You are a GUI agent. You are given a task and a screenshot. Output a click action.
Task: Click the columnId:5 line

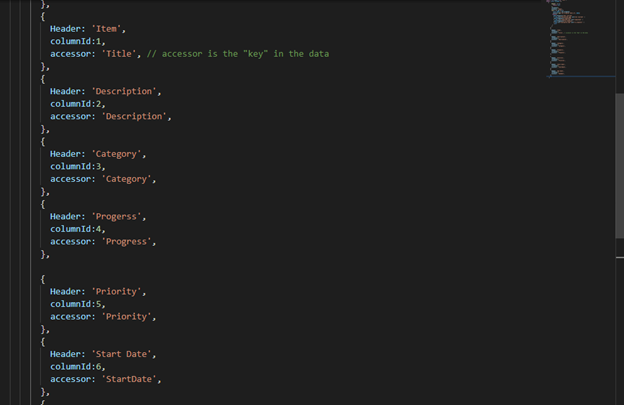(x=78, y=304)
